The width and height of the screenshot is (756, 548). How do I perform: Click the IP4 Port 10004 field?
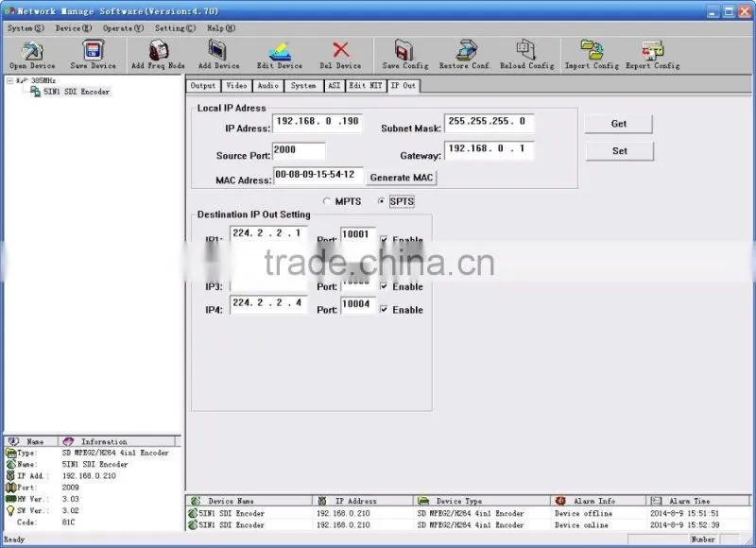click(358, 304)
